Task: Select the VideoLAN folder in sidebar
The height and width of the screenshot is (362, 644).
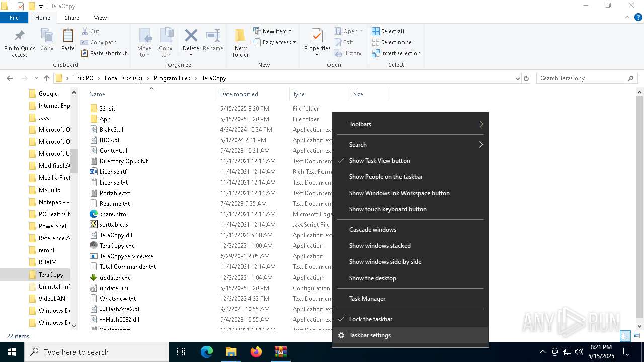Action: click(x=52, y=299)
